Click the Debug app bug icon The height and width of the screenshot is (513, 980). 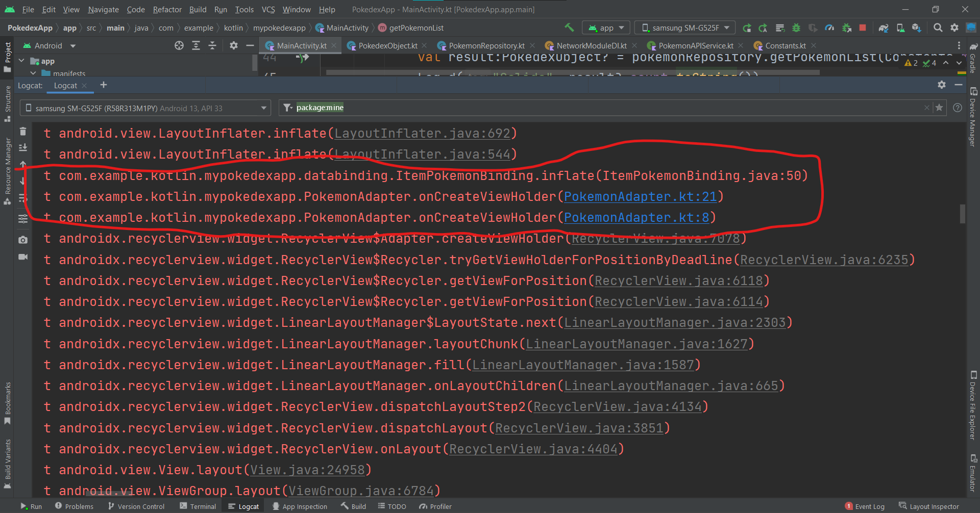(796, 28)
